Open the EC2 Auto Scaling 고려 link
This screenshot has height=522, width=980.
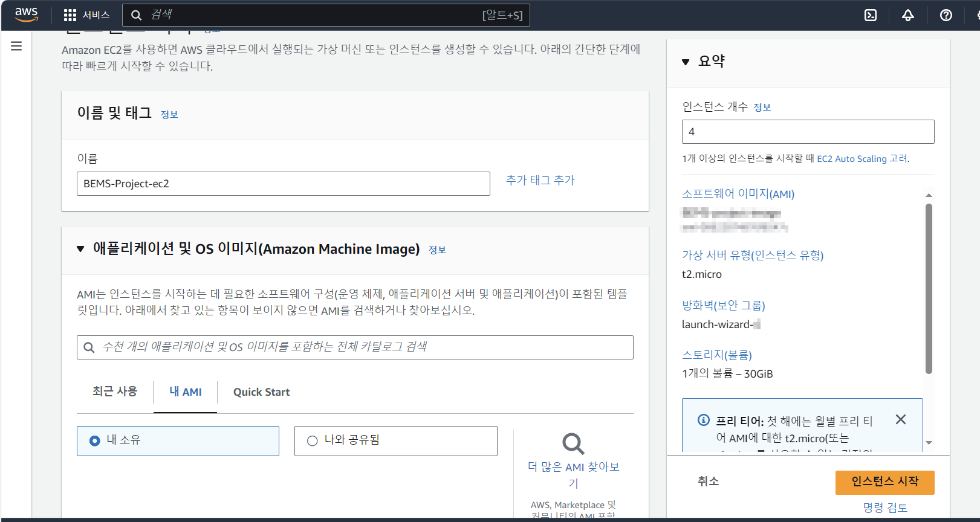[862, 158]
